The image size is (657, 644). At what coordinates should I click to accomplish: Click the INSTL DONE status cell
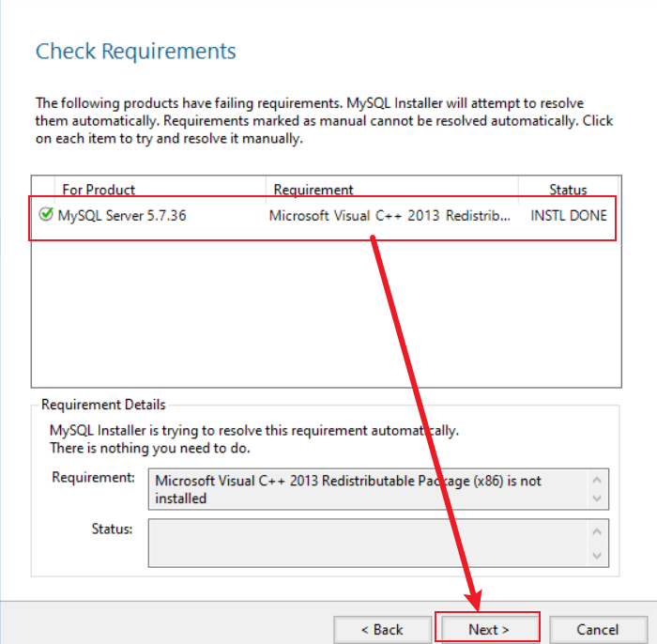(568, 215)
